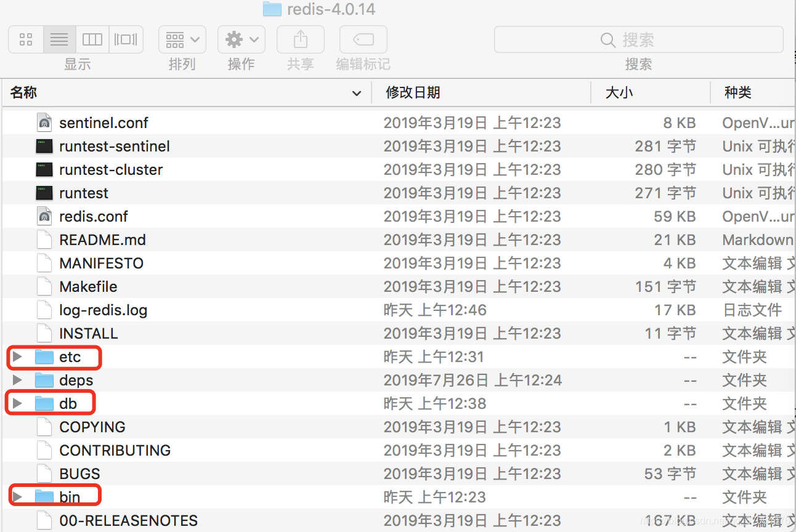Select the CONTRIBUTING document icon
The height and width of the screenshot is (532, 796).
(44, 450)
